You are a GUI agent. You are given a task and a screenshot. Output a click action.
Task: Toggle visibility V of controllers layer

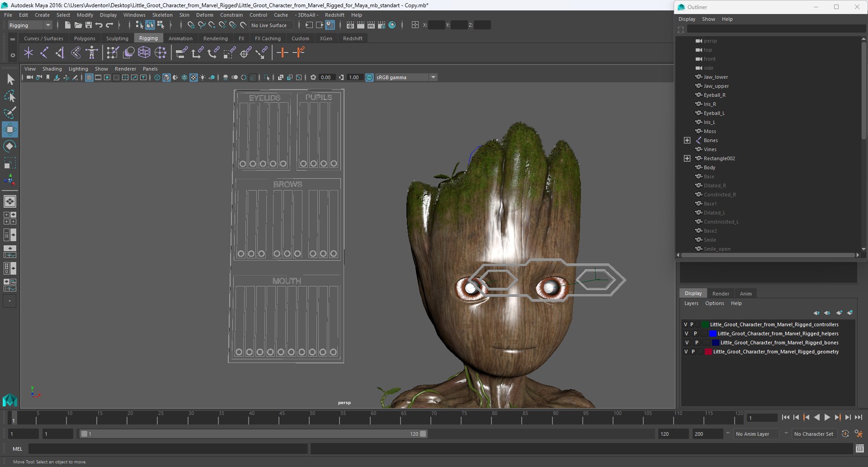686,324
